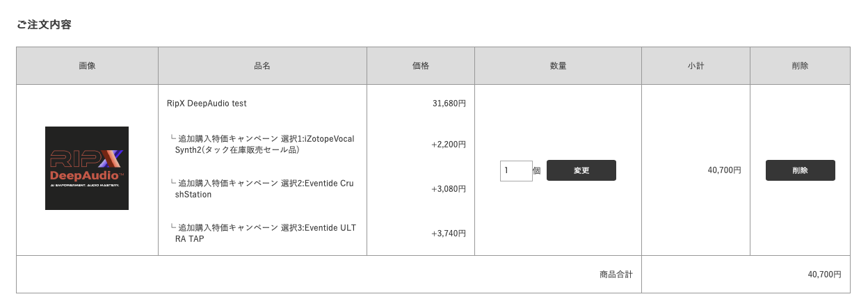Click the 小計 column header
The image size is (868, 308).
[x=696, y=66]
